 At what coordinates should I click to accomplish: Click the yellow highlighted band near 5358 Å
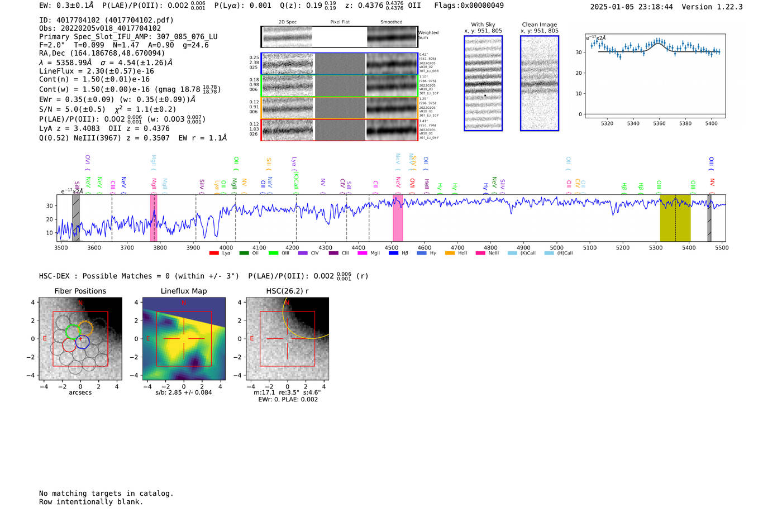click(675, 218)
